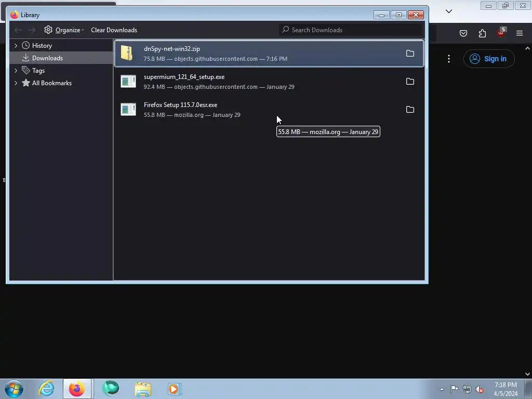Open containing folder for supermium_121_64_setup.exe
The width and height of the screenshot is (532, 399).
410,82
